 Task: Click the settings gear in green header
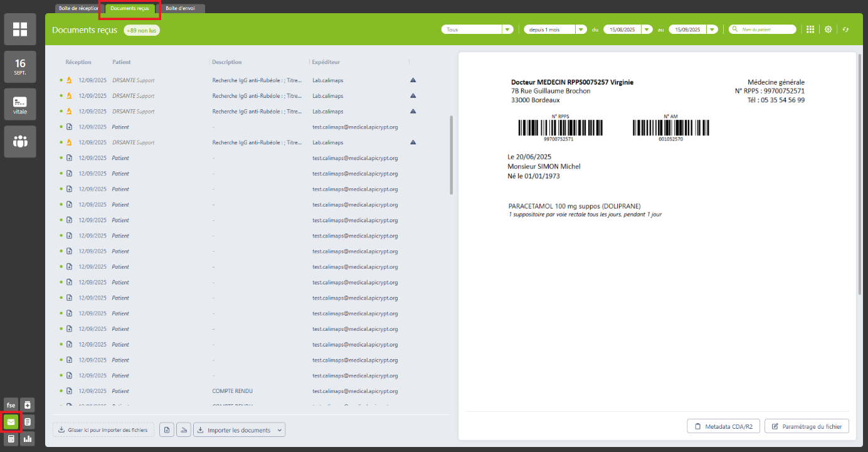click(x=828, y=30)
